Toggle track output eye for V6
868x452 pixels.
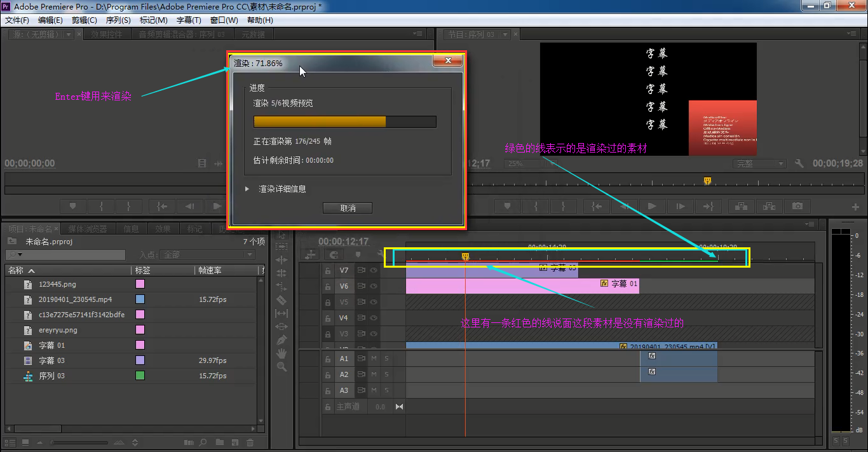click(x=374, y=286)
